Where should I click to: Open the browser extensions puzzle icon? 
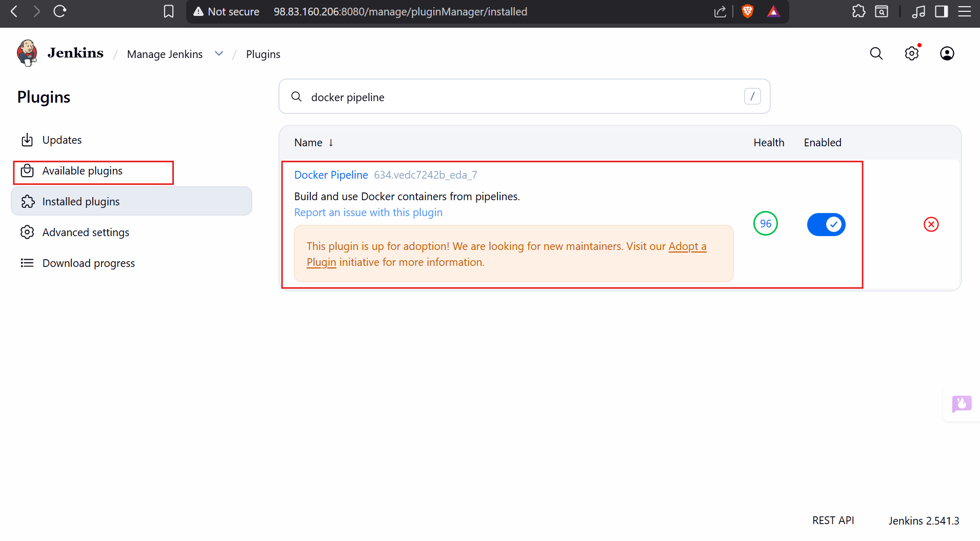[x=859, y=11]
